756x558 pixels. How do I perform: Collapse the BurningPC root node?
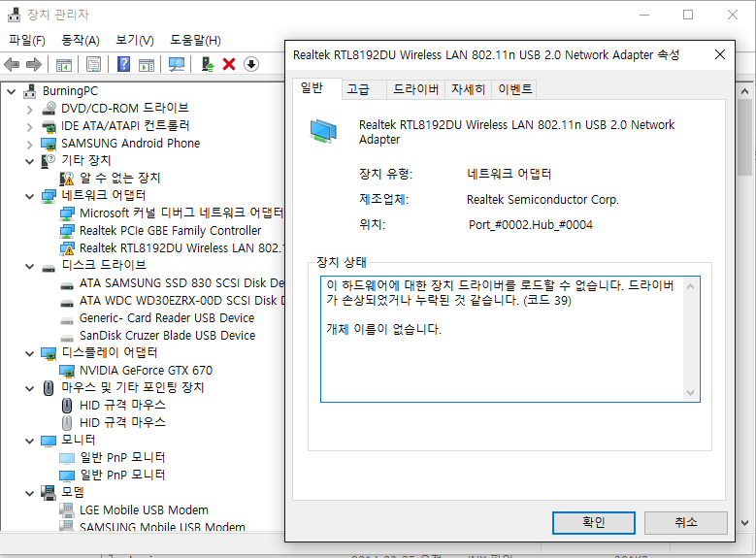click(12, 91)
